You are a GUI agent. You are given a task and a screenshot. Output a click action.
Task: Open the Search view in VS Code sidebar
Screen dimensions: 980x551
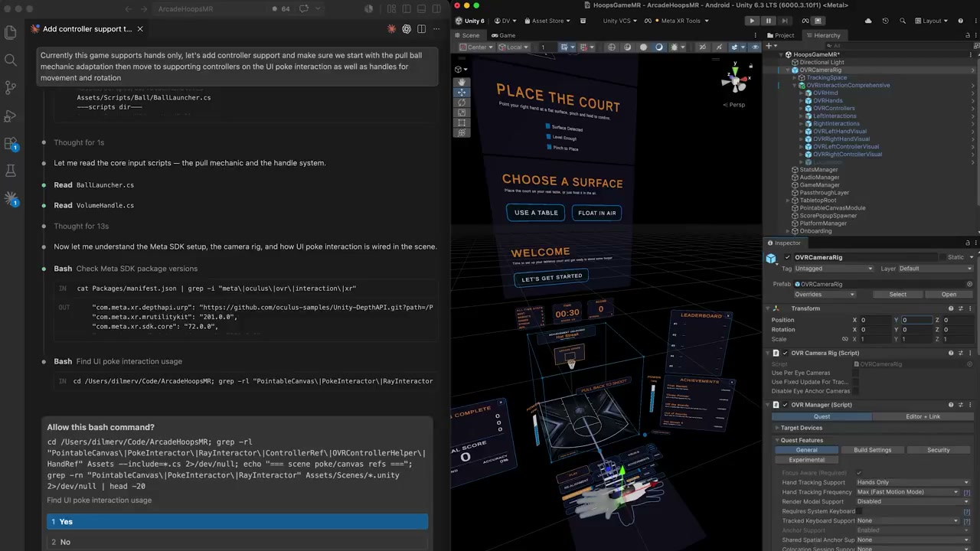point(11,60)
